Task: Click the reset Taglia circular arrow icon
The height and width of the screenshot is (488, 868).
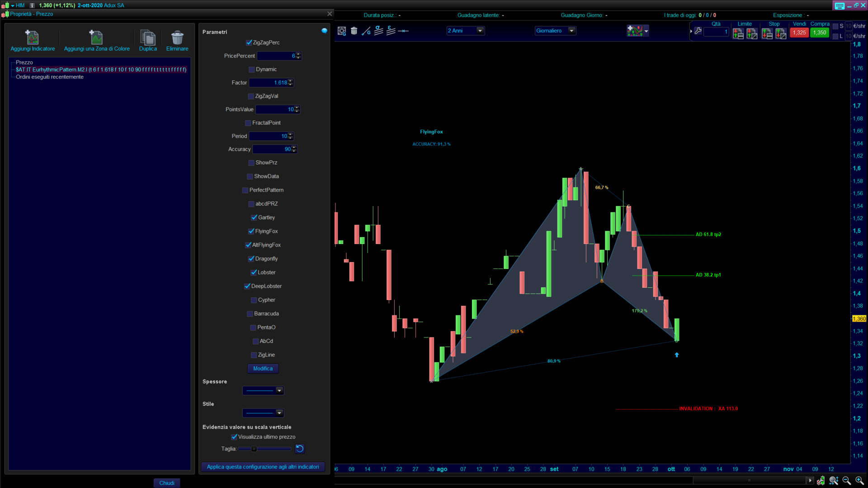Action: [x=300, y=449]
